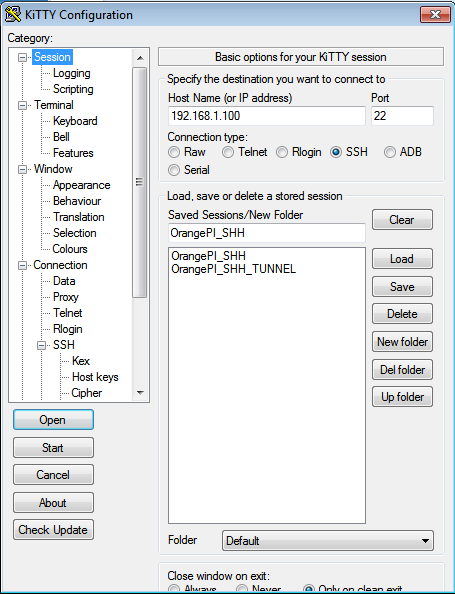Close the KiTTY Configuration window
Viewport: 455px width, 594px height.
tap(435, 14)
